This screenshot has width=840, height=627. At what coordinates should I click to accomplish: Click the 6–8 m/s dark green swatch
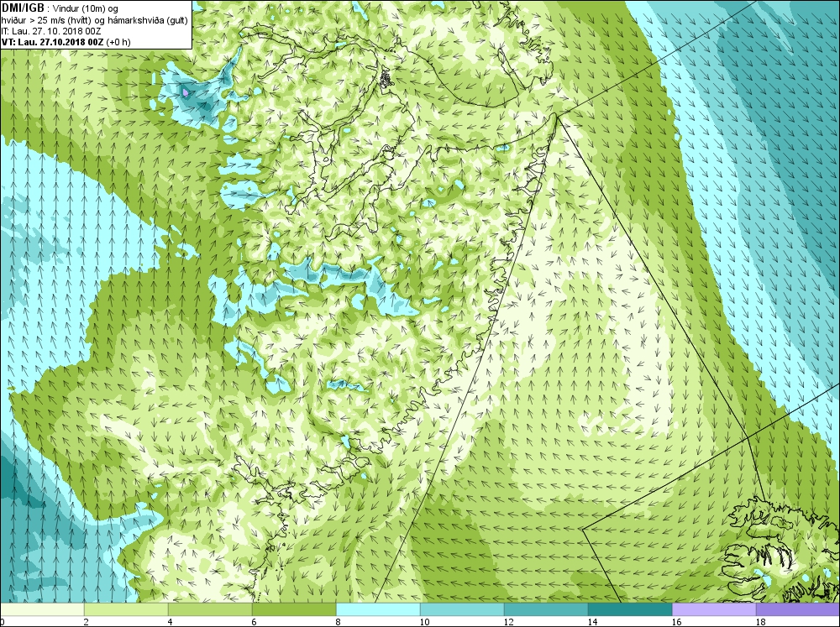[x=294, y=609]
